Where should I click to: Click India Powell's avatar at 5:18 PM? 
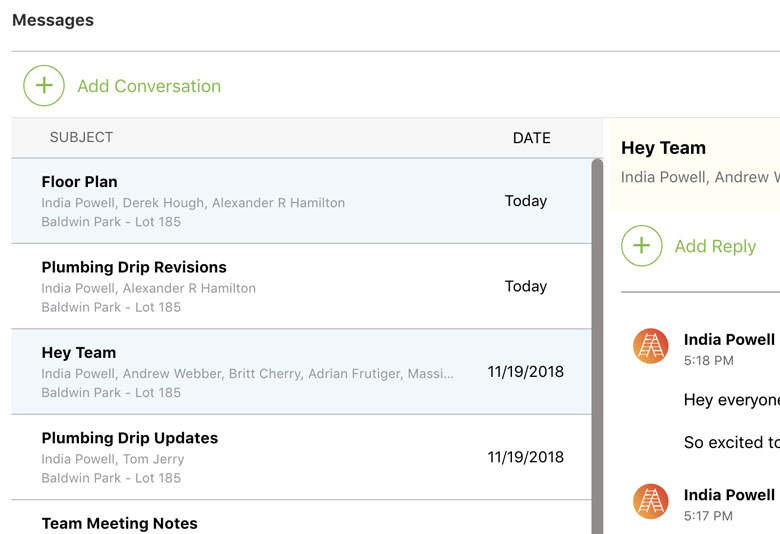click(650, 346)
